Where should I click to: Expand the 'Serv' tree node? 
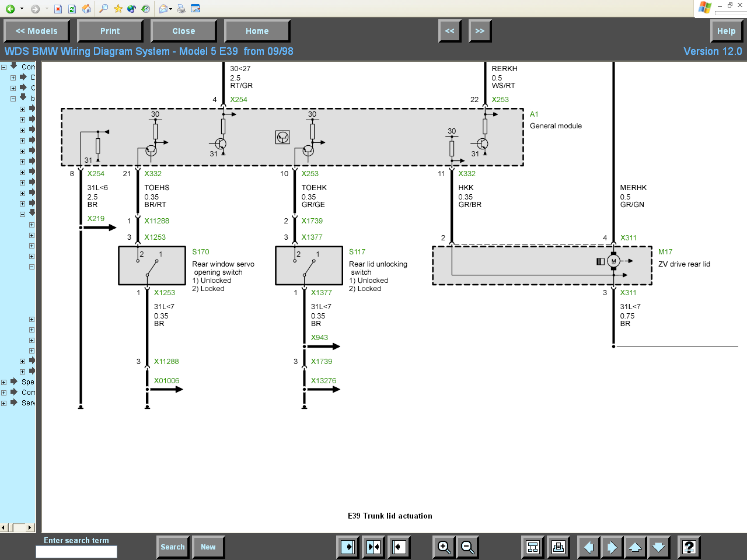[4, 404]
